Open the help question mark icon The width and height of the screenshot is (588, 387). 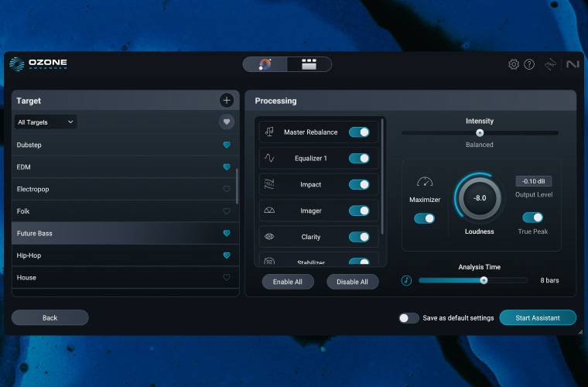tap(529, 64)
